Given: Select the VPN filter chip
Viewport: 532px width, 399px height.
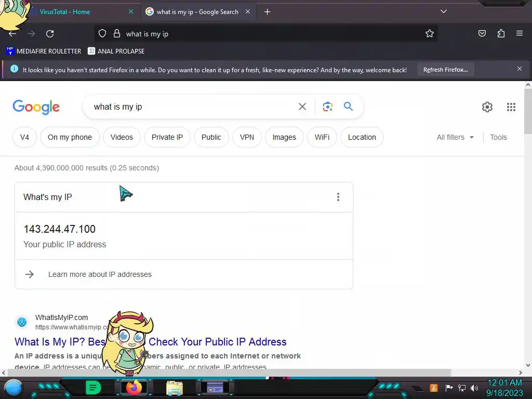Looking at the screenshot, I should tap(247, 137).
